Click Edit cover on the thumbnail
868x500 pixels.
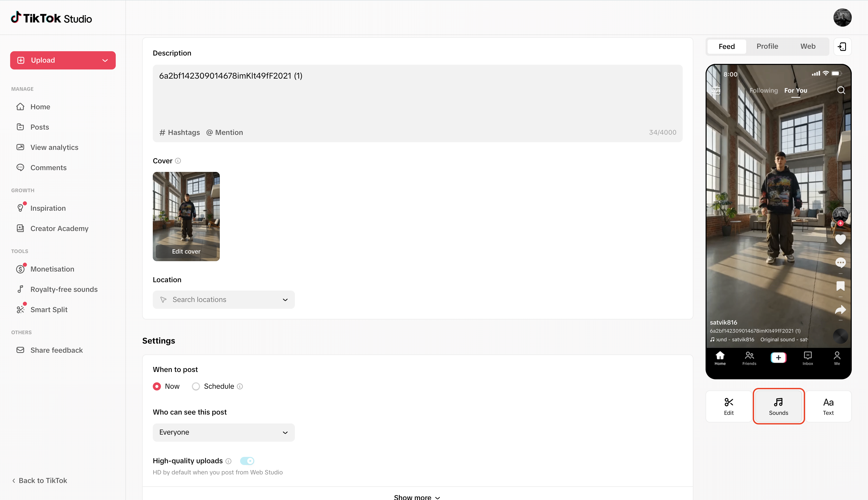pyautogui.click(x=186, y=251)
